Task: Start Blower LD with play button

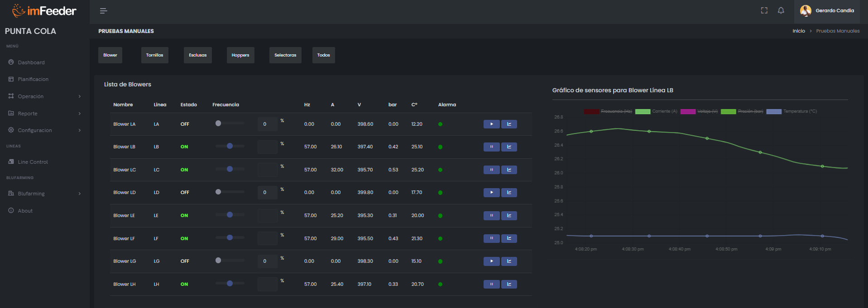Action: click(x=492, y=193)
